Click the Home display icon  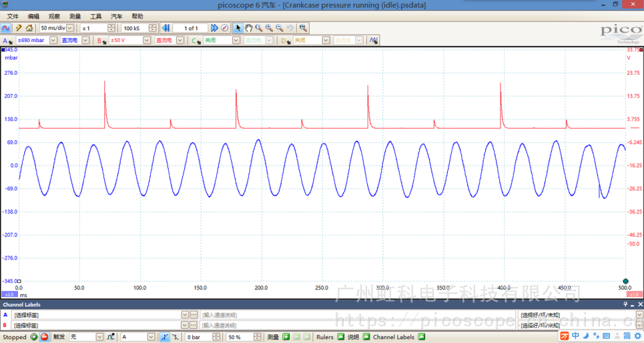click(x=29, y=28)
